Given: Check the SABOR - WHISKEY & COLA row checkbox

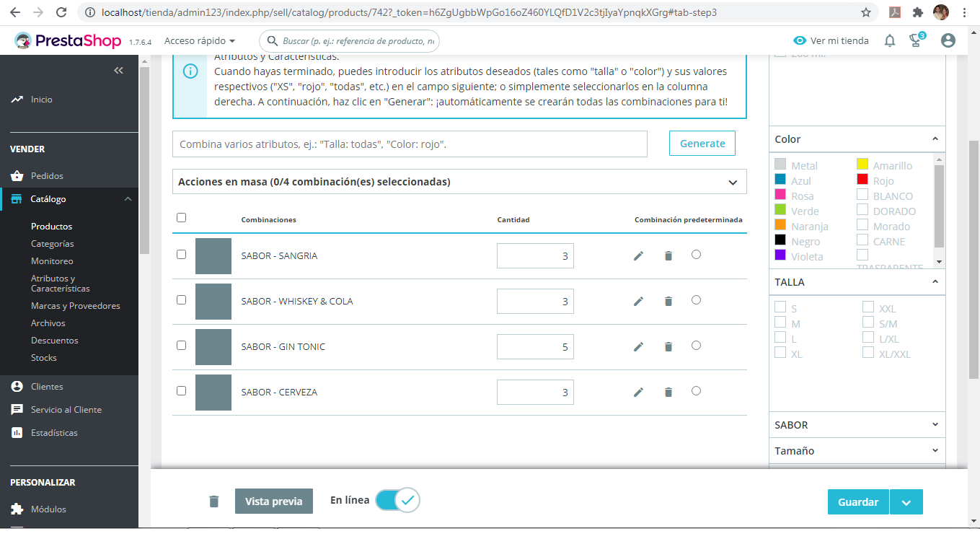Looking at the screenshot, I should [x=181, y=299].
